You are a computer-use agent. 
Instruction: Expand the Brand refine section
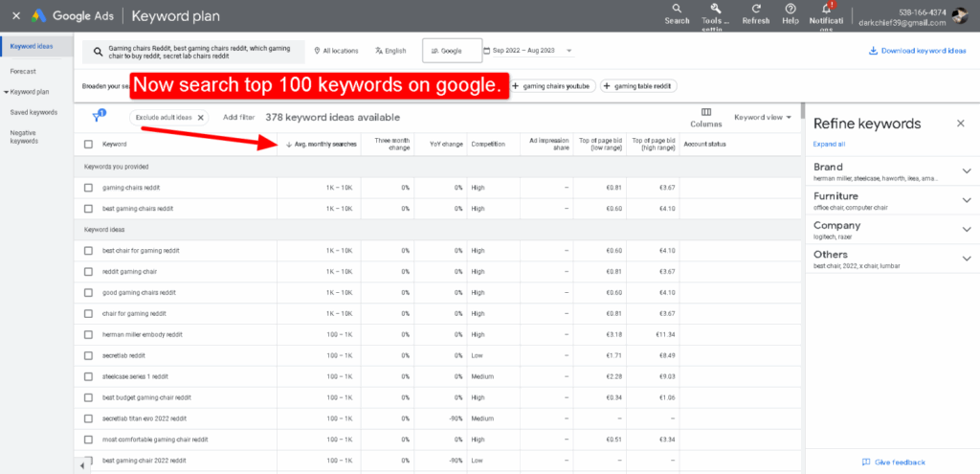(967, 170)
